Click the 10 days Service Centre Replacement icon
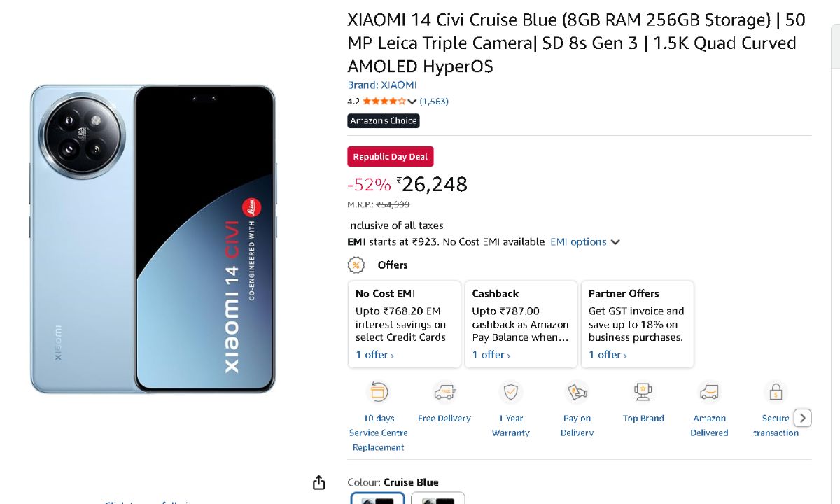Viewport: 840px width, 504px height. [x=378, y=391]
